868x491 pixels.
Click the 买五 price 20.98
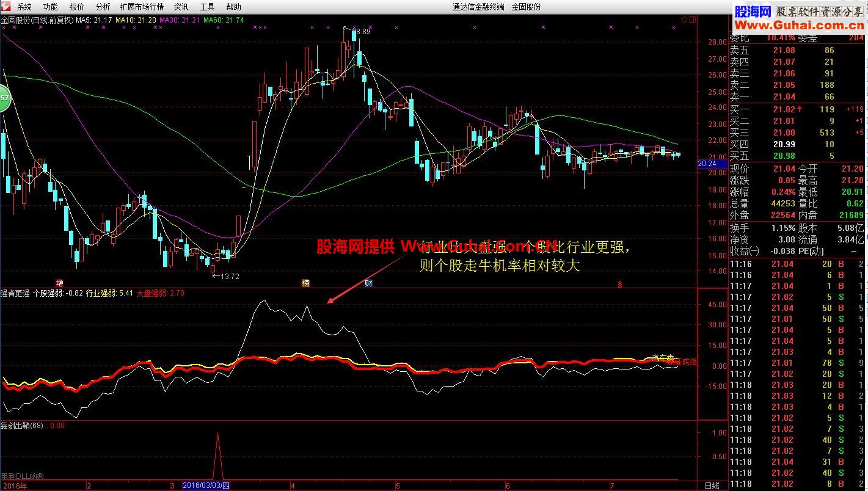[x=784, y=156]
